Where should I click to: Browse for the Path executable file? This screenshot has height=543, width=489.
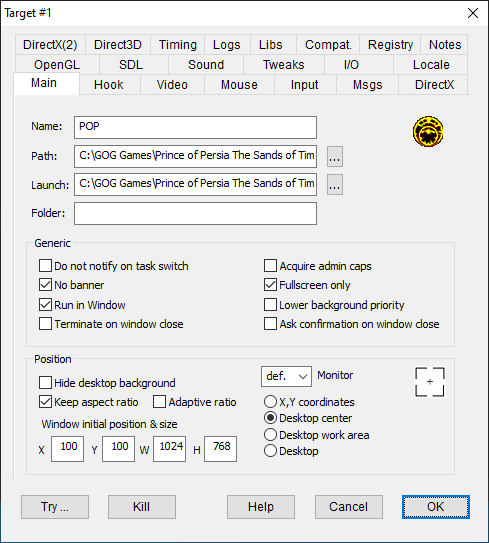(x=335, y=157)
